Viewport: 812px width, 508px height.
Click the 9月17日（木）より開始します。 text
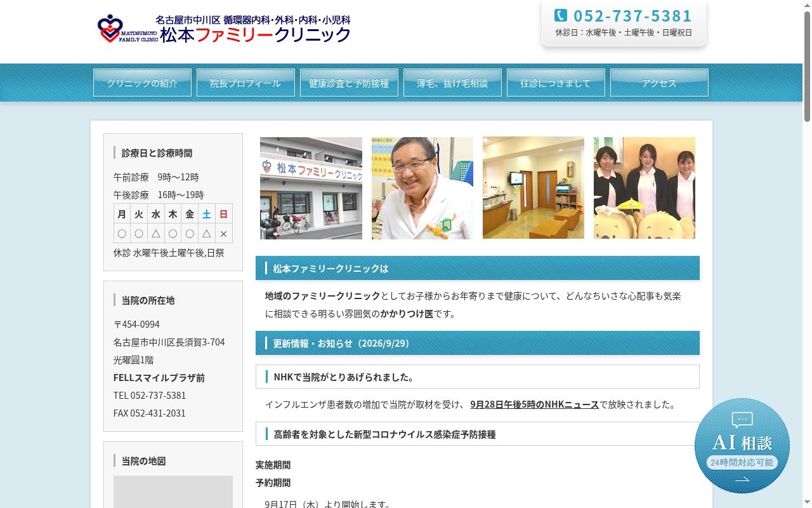click(x=327, y=504)
